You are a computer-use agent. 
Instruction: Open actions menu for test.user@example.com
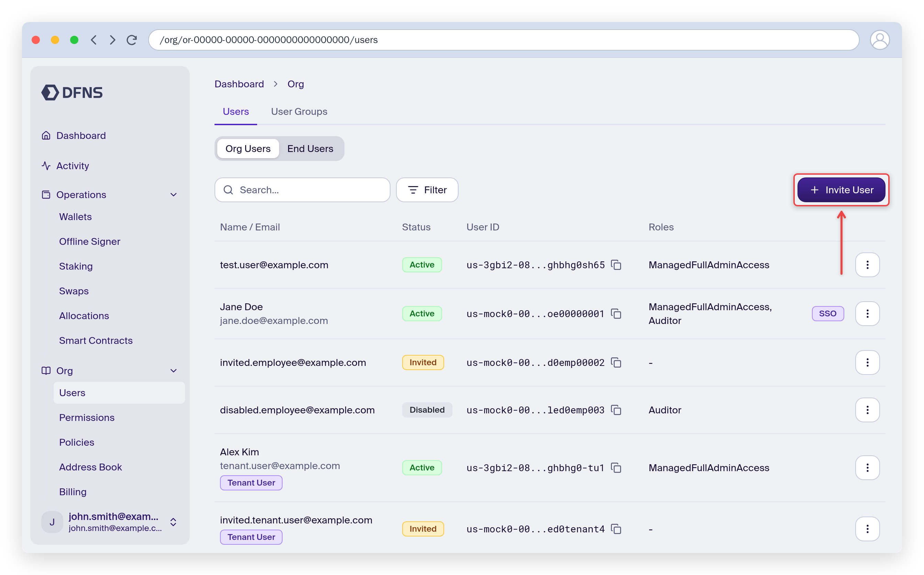point(867,265)
